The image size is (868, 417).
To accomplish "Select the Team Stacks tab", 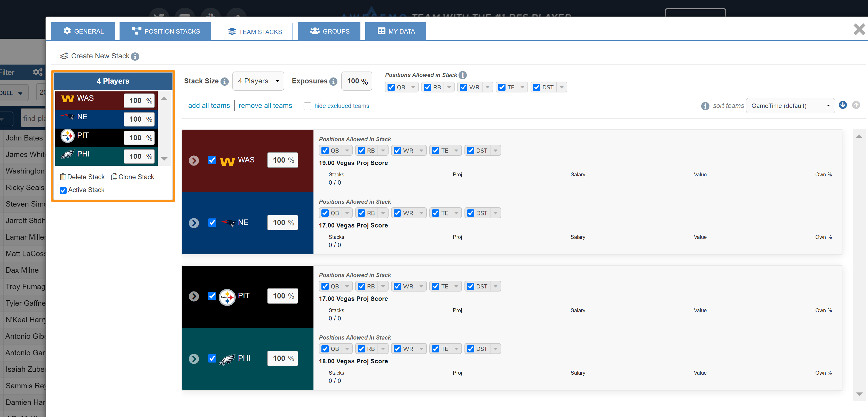I will click(x=254, y=32).
